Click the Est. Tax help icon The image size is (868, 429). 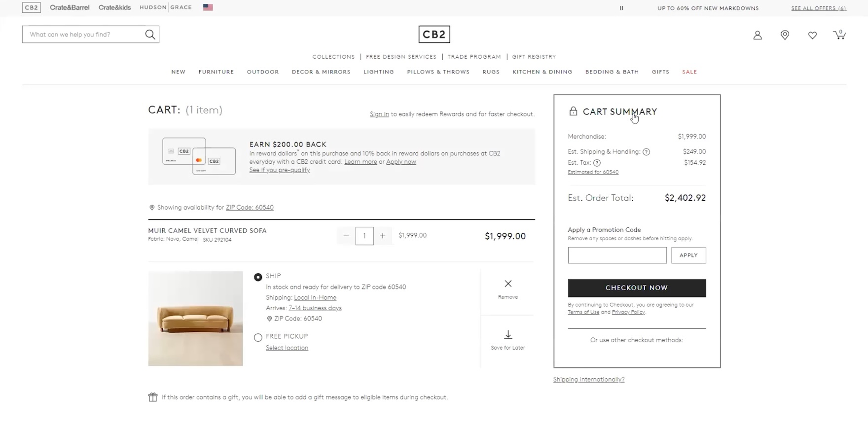(597, 163)
